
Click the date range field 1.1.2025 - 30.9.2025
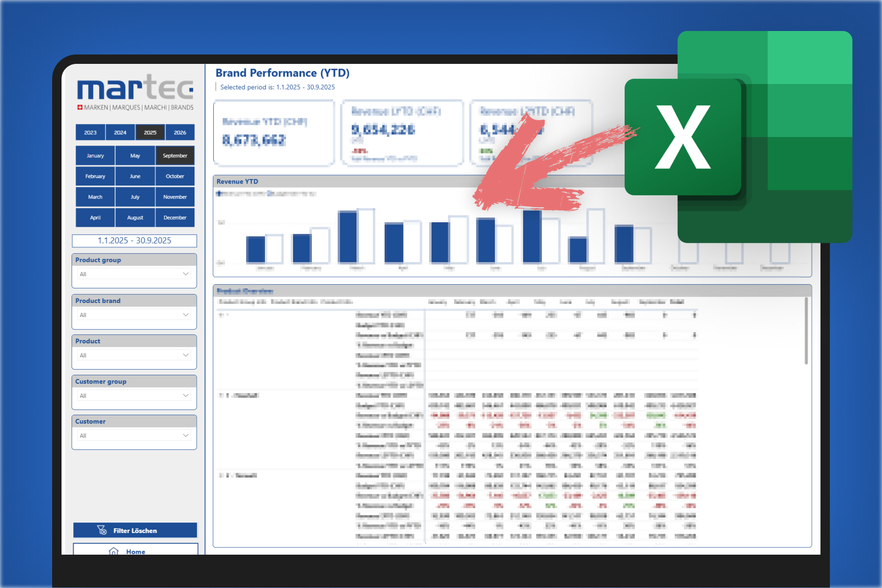pos(134,240)
